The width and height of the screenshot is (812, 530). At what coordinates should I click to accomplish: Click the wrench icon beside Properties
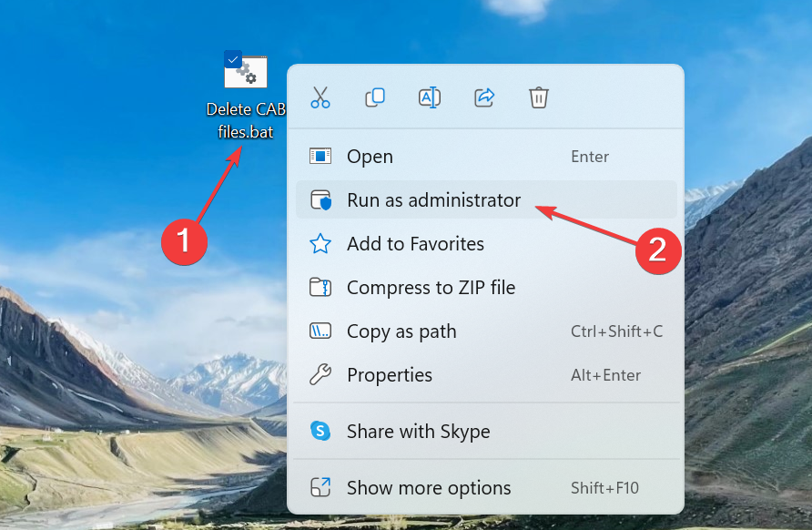pyautogui.click(x=320, y=374)
